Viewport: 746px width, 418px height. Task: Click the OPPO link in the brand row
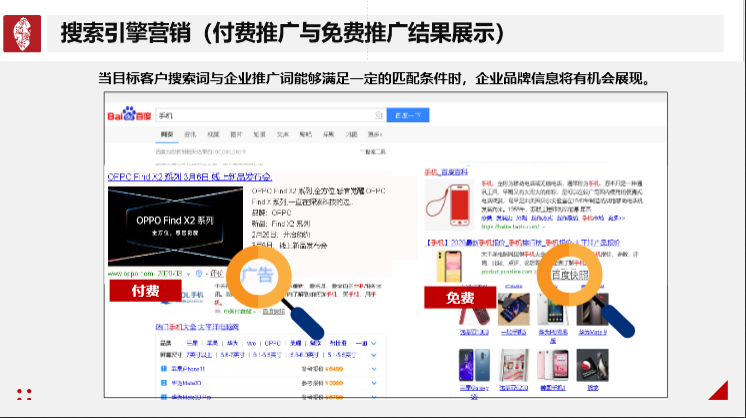273,343
